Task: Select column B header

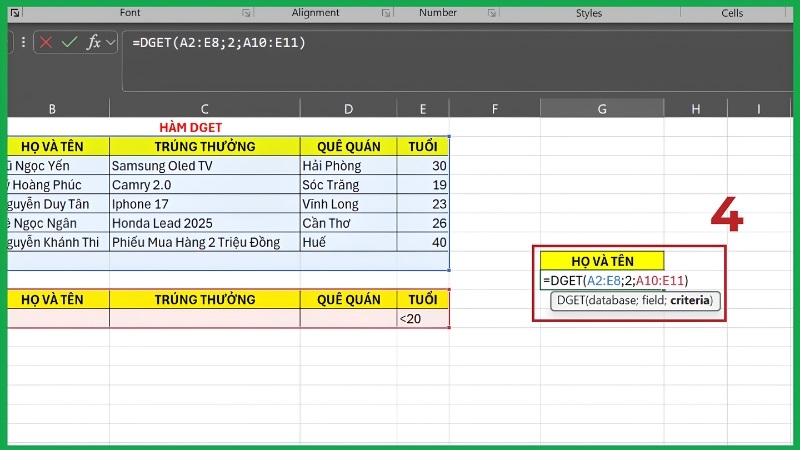Action: coord(52,109)
